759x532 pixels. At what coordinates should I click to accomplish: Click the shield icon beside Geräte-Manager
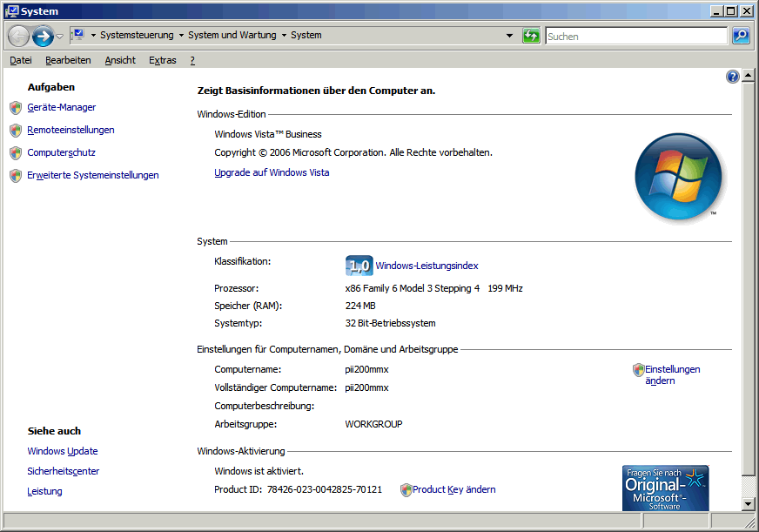[16, 107]
